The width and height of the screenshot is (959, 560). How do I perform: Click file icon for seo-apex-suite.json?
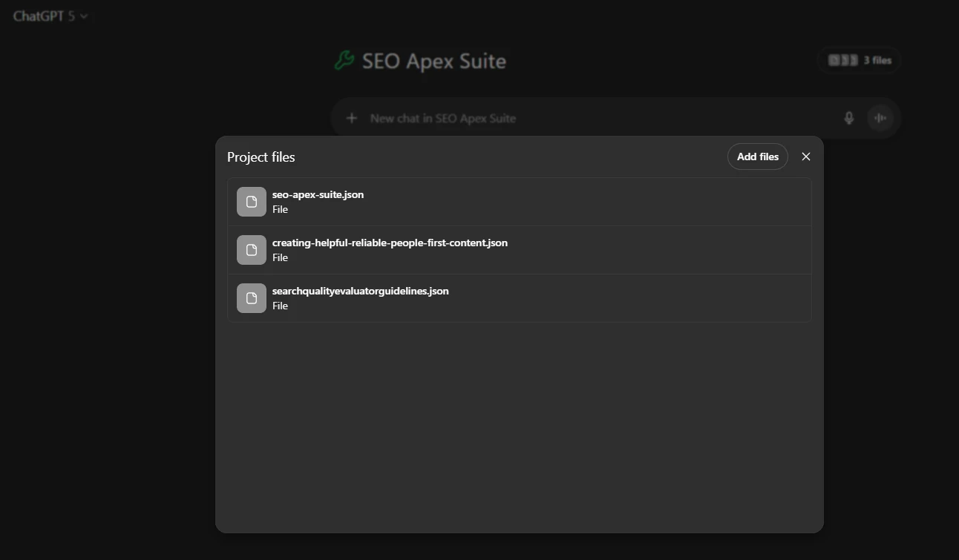(252, 202)
